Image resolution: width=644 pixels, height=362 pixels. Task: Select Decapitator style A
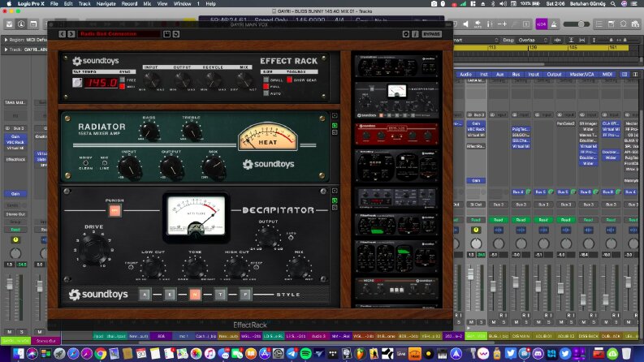(145, 295)
